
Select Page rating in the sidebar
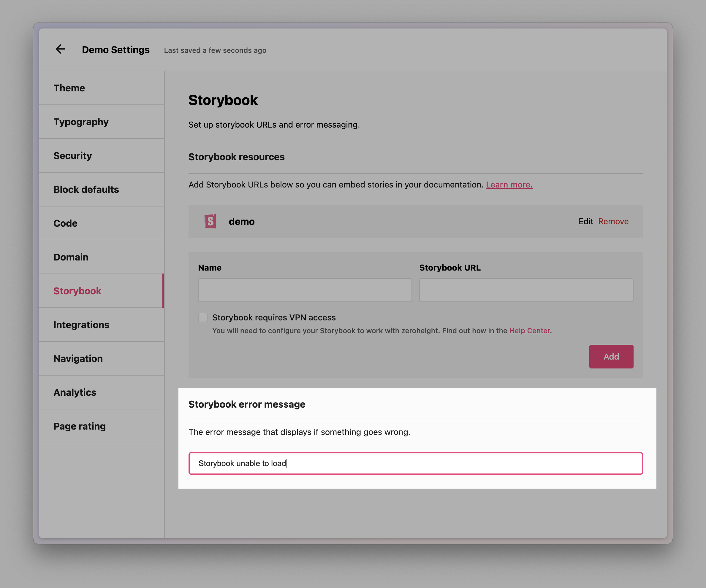[102, 426]
